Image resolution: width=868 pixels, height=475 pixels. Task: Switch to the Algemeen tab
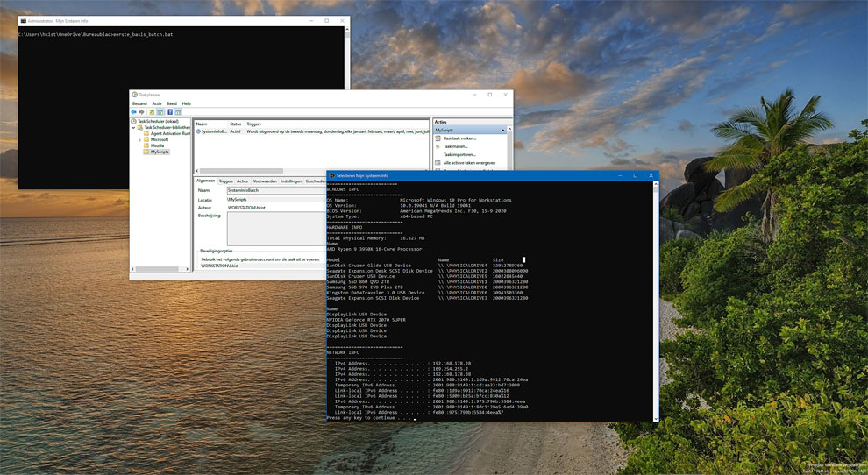[205, 181]
